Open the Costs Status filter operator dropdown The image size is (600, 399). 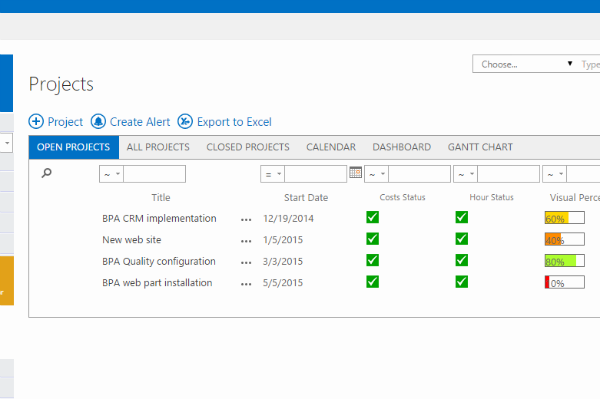(377, 174)
